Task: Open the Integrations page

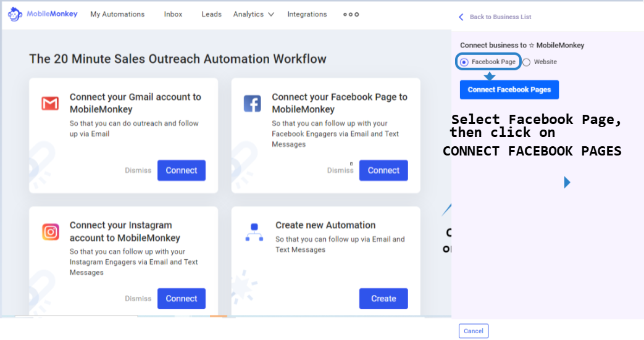Action: coord(307,14)
